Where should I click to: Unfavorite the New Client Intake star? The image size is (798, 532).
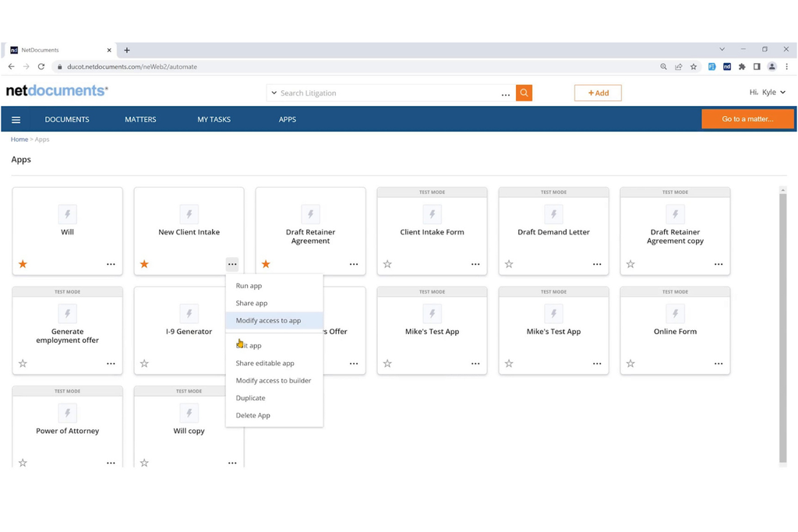tap(144, 264)
